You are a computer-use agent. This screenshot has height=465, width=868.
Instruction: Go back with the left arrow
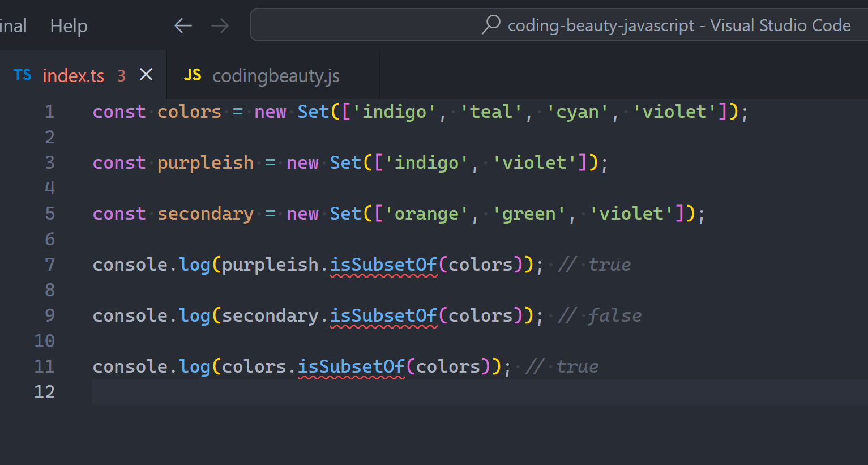coord(183,25)
